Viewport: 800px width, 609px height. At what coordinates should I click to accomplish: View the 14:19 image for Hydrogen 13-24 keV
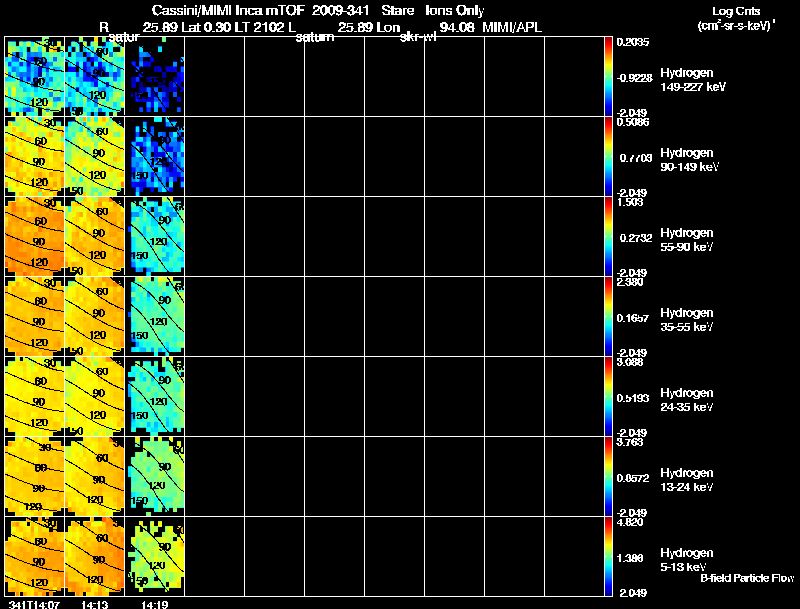(155, 476)
